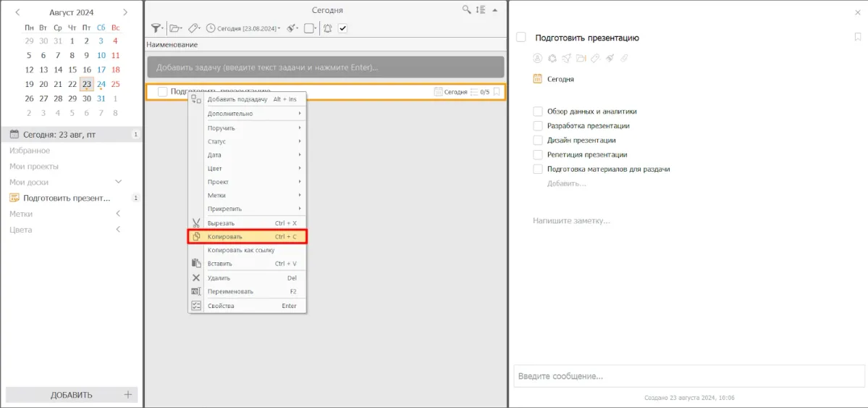The image size is (868, 408).
Task: Click "Добавить..." under the subtask list
Action: click(x=566, y=183)
